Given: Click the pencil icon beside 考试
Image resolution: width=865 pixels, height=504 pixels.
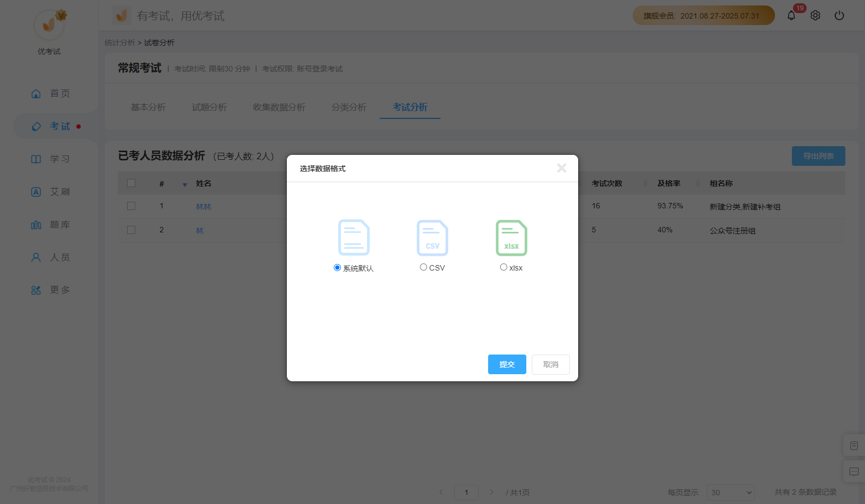Looking at the screenshot, I should click(x=36, y=127).
